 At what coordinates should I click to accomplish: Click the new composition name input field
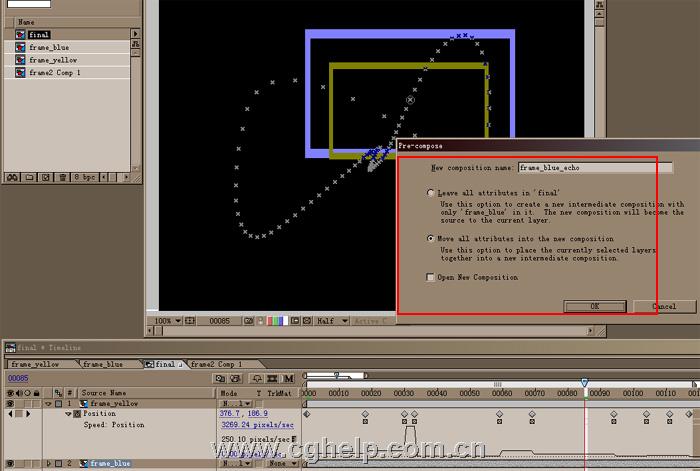click(595, 168)
